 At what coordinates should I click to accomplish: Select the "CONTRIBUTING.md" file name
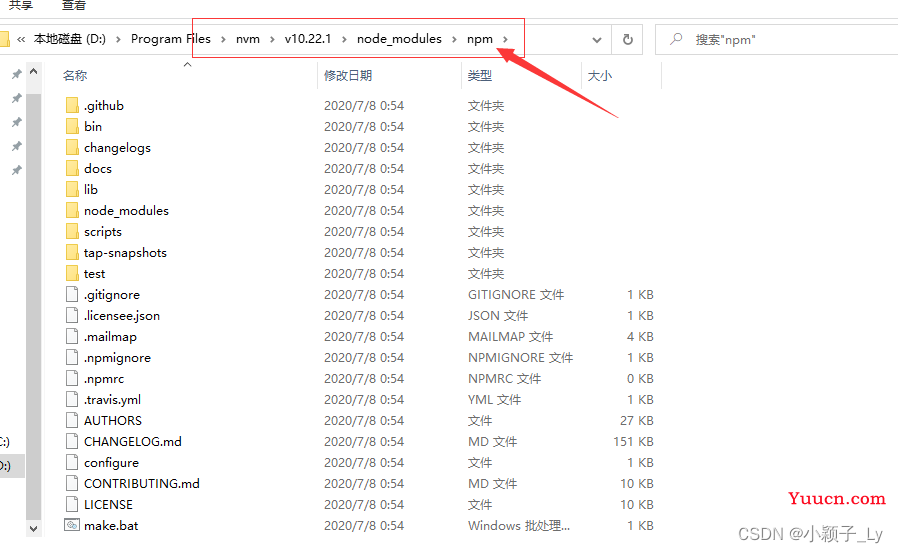pyautogui.click(x=142, y=483)
